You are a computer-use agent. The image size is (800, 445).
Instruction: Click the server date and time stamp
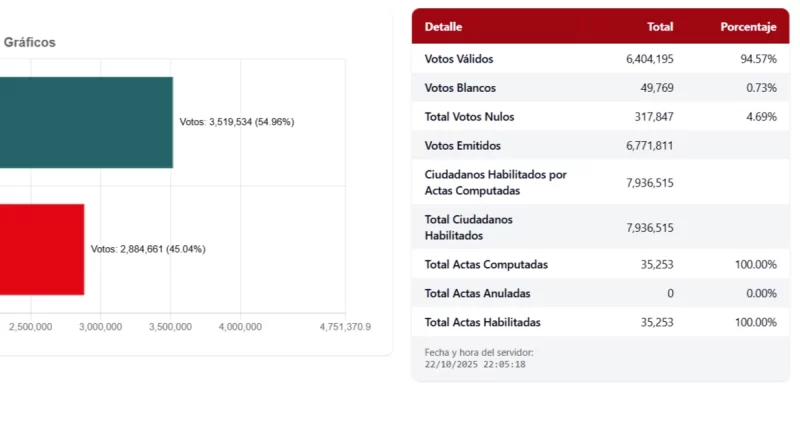[475, 364]
